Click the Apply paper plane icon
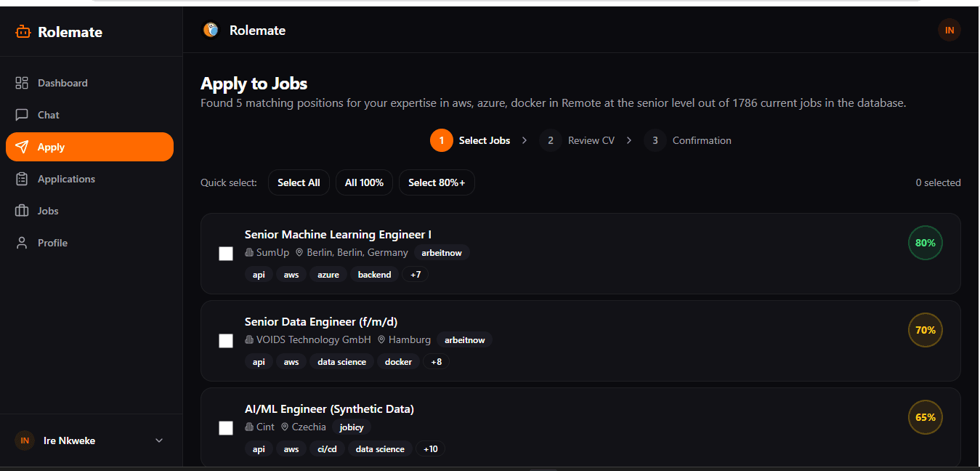 click(x=22, y=147)
